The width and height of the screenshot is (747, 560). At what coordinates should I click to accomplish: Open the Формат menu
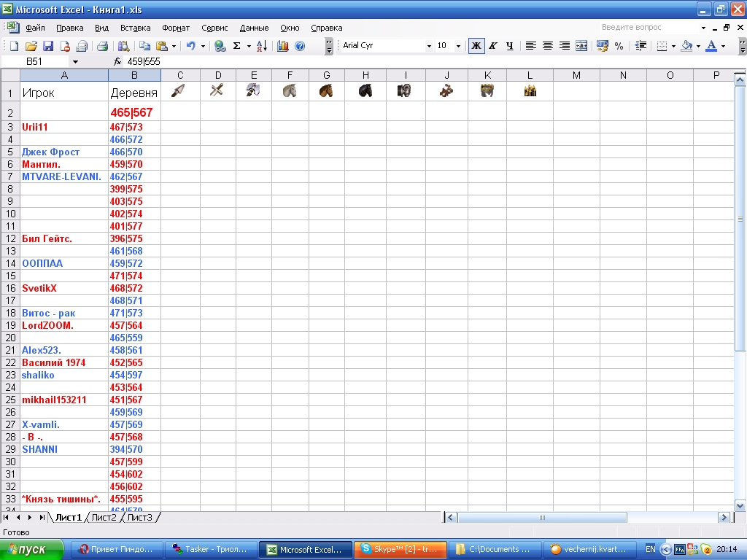click(x=176, y=28)
